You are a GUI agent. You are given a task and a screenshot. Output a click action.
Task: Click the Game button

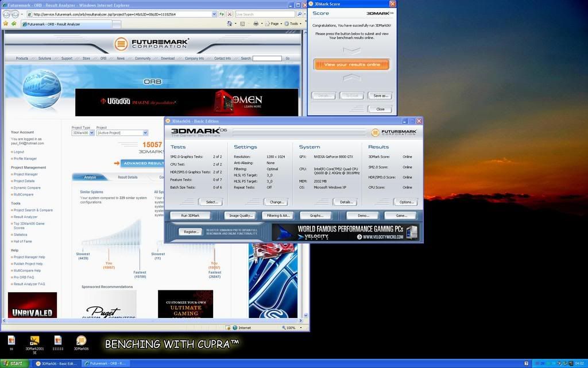[x=401, y=216]
